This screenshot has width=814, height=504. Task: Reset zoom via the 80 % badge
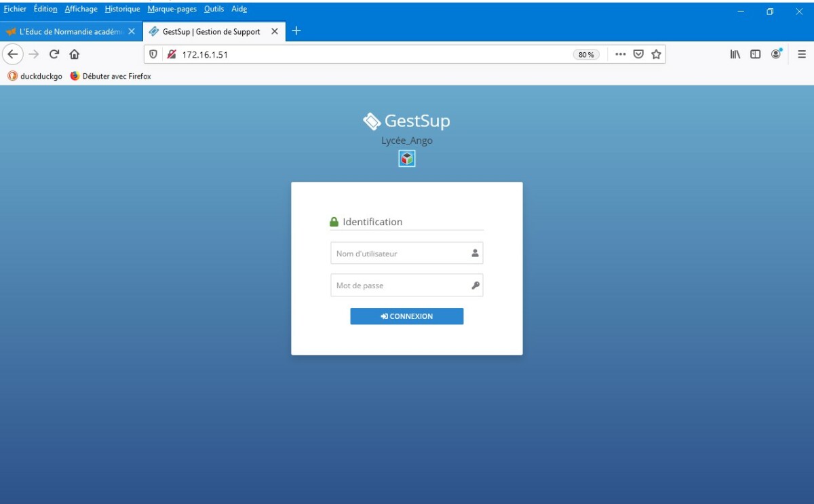(x=586, y=54)
